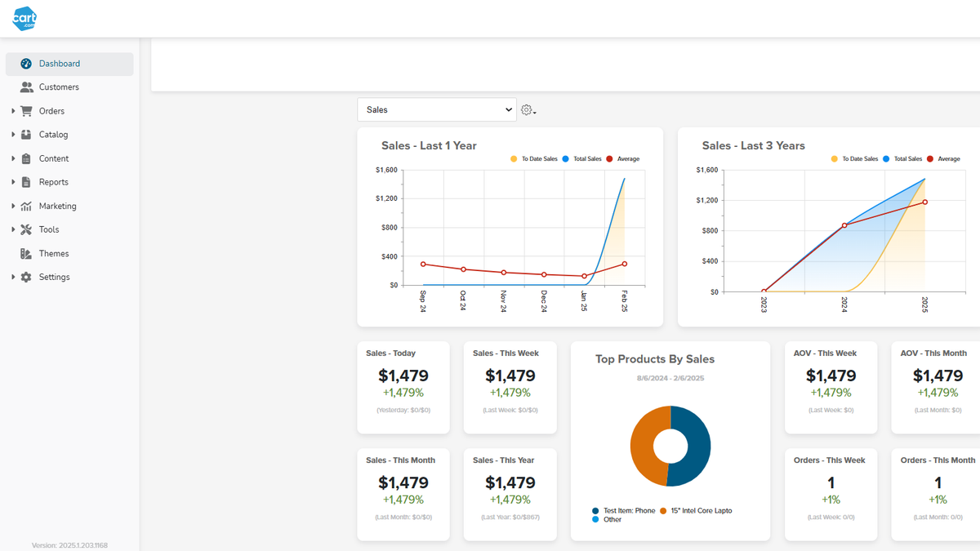The height and width of the screenshot is (551, 980).
Task: Click the Catalog box icon
Action: (26, 135)
